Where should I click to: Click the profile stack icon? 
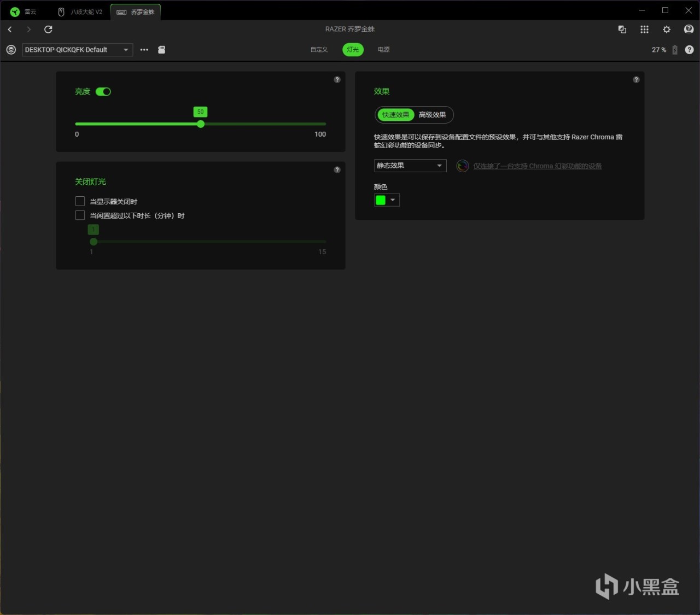point(11,50)
